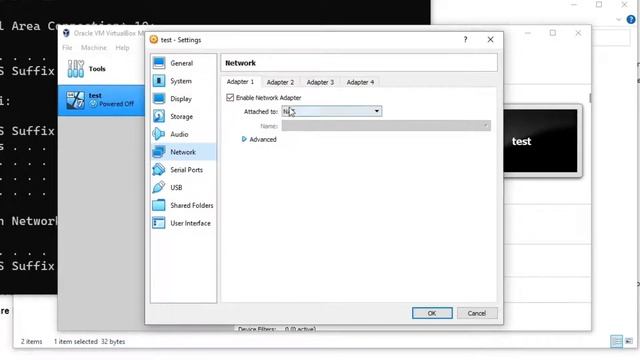Select Storage label in settings list
640x360 pixels.
pos(182,116)
